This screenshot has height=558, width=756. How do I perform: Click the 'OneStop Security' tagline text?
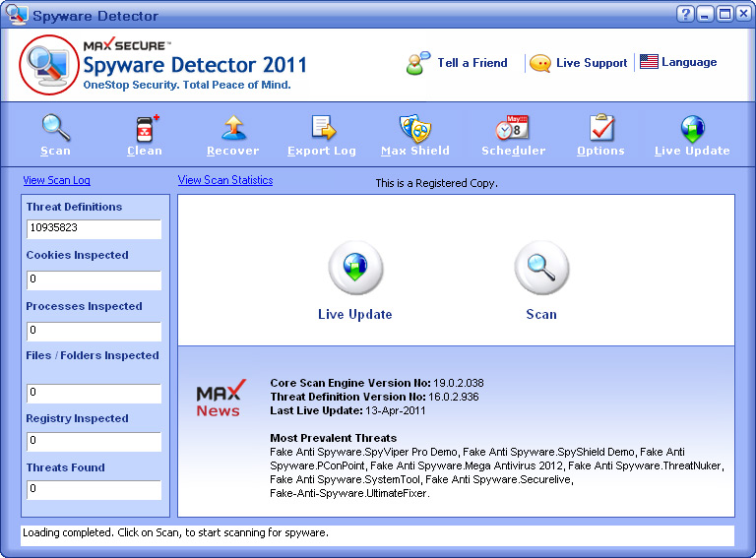tap(187, 85)
